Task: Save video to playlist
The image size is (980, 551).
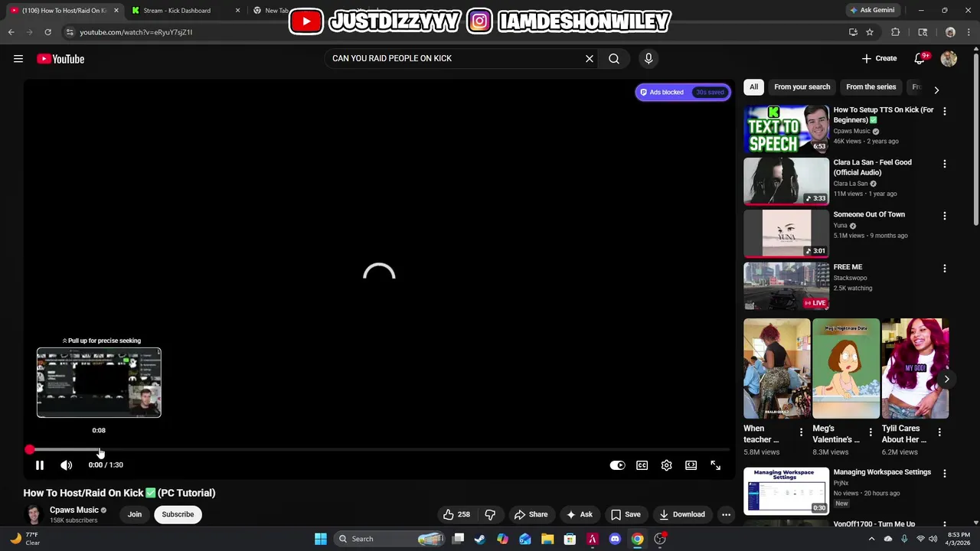Action: 626,514
